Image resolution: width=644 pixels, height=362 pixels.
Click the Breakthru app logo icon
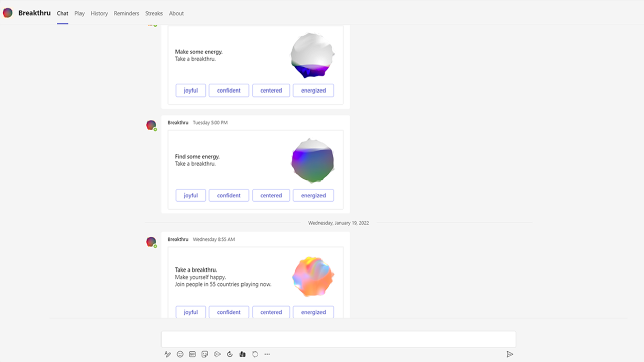[8, 13]
